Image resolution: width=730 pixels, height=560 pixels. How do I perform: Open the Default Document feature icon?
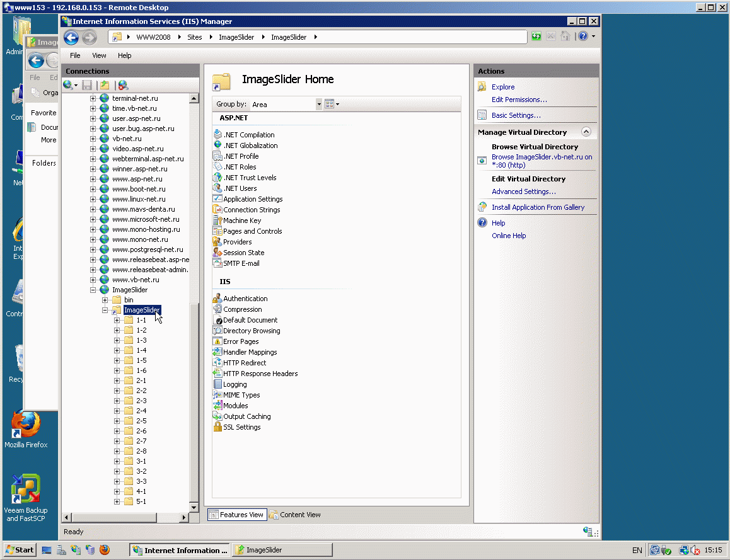coord(217,319)
